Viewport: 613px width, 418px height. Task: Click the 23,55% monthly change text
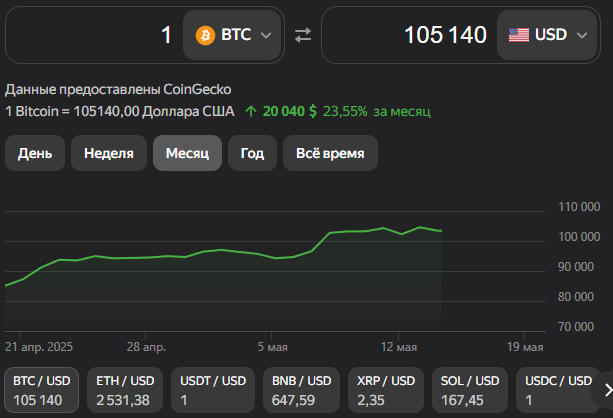(x=345, y=111)
